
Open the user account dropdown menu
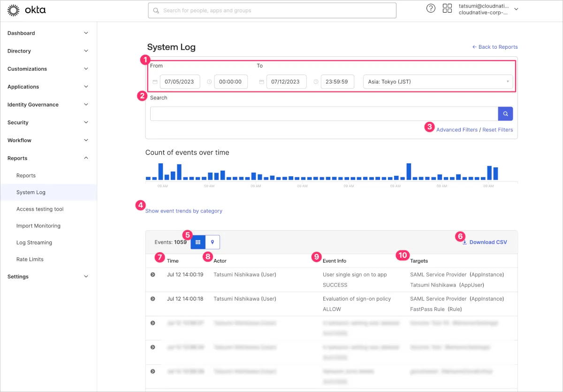[516, 9]
